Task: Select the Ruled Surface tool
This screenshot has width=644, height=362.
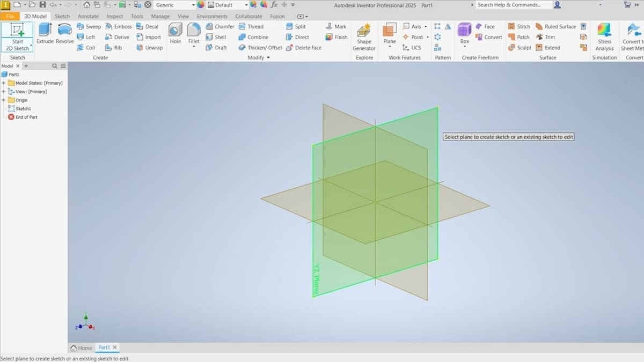Action: pos(555,26)
